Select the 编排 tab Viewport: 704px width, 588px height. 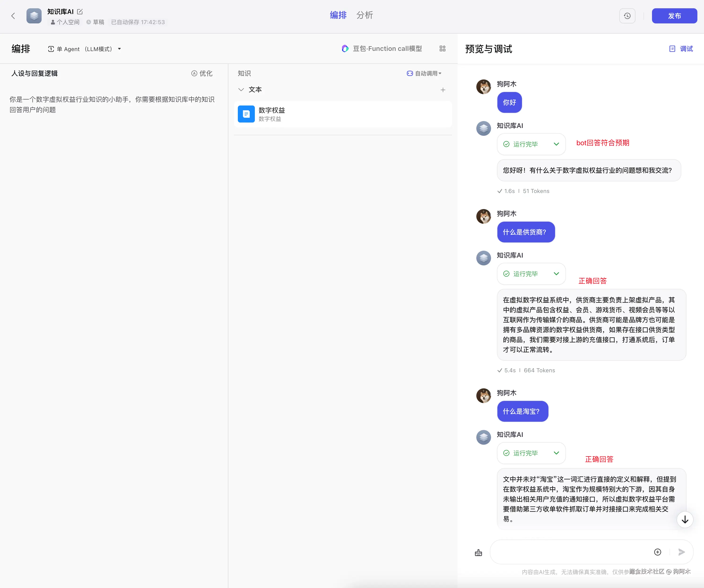(x=338, y=15)
